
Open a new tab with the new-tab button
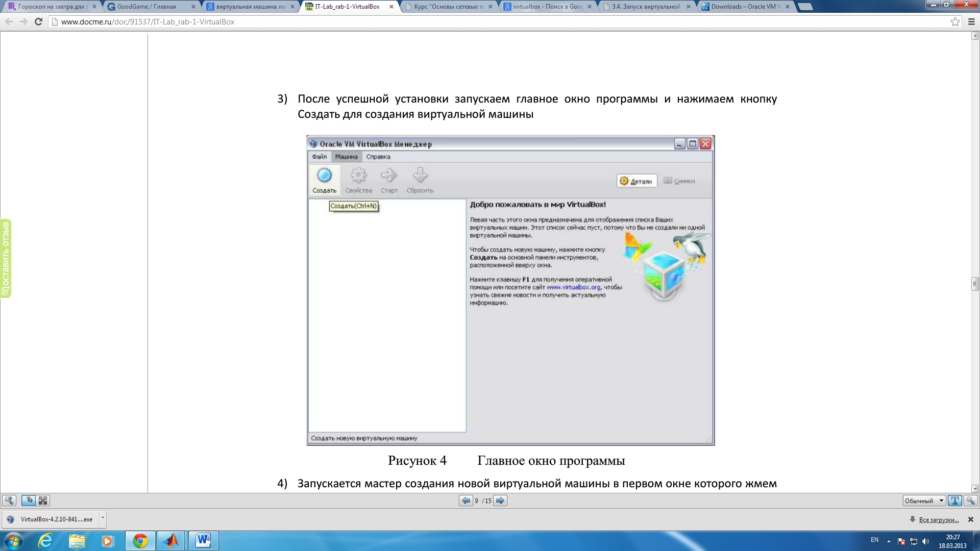(x=805, y=7)
